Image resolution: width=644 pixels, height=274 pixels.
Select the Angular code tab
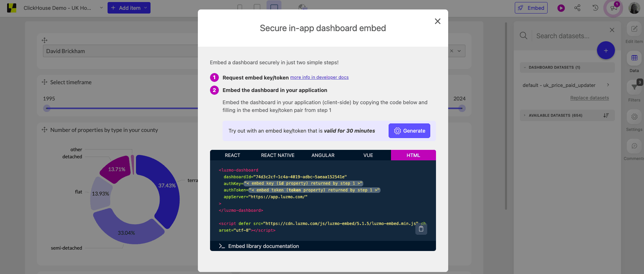[323, 155]
